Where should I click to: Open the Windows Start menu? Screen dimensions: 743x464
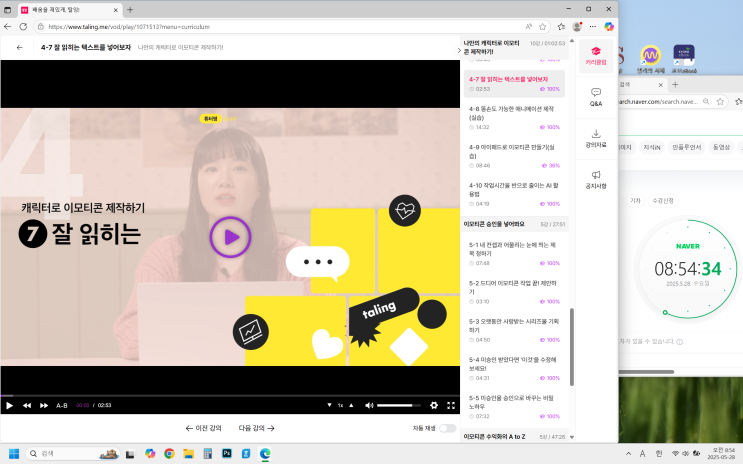pyautogui.click(x=14, y=454)
